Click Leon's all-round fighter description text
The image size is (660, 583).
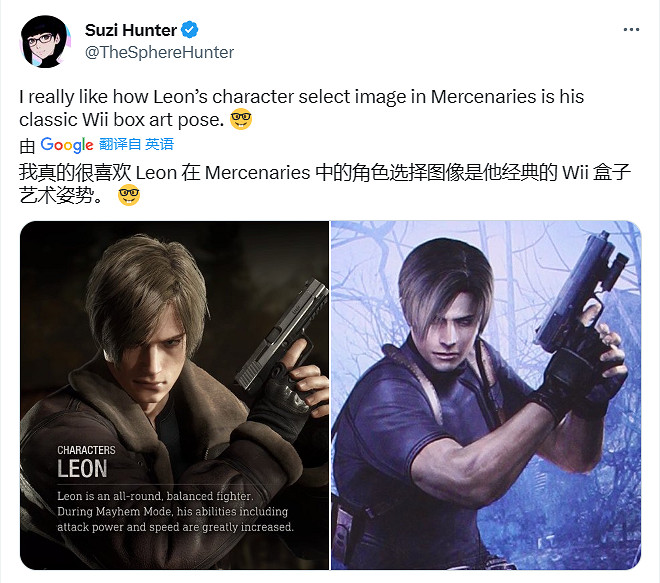pyautogui.click(x=176, y=511)
